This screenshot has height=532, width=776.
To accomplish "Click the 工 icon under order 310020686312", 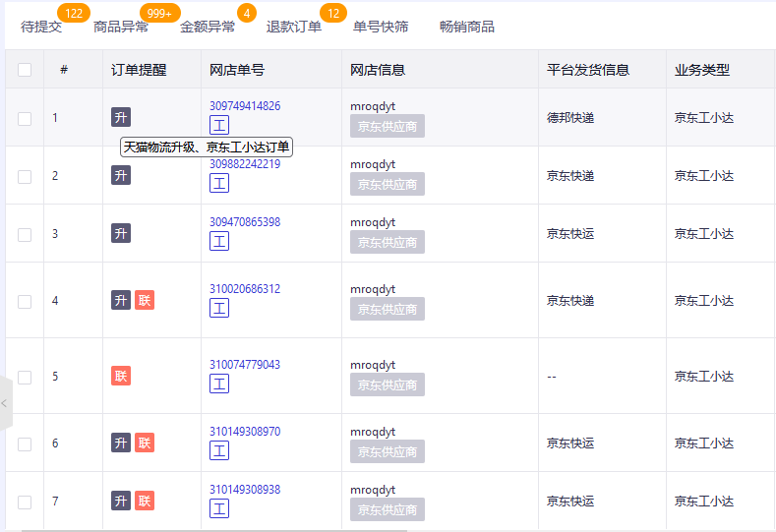I will click(219, 308).
